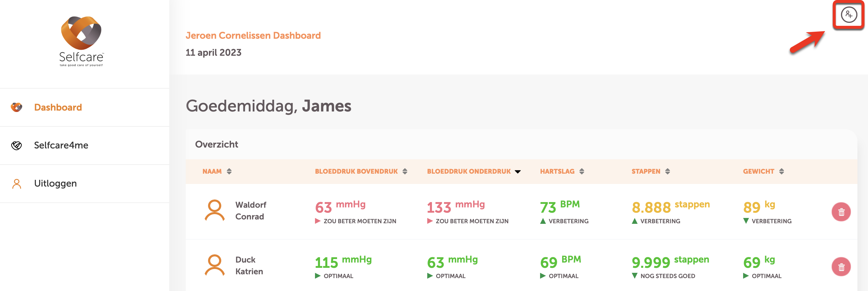The width and height of the screenshot is (868, 291).
Task: Click the Dashboard heart icon in sidebar
Action: pyautogui.click(x=16, y=107)
